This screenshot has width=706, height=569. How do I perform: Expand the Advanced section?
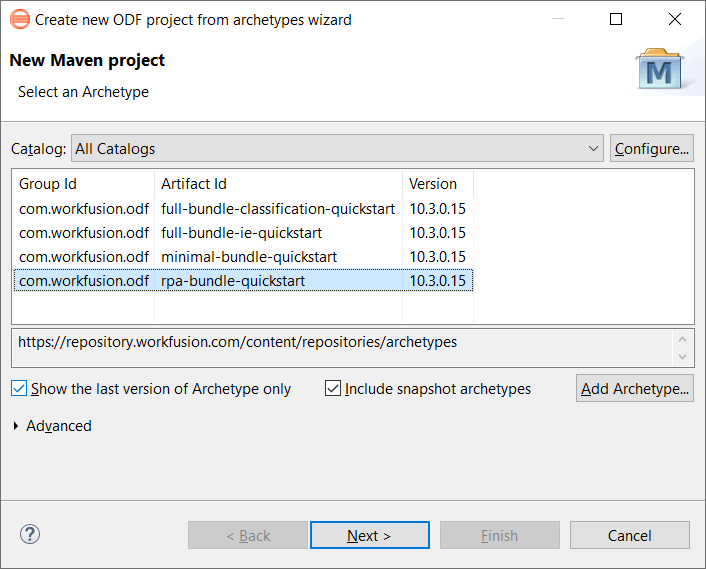click(16, 425)
